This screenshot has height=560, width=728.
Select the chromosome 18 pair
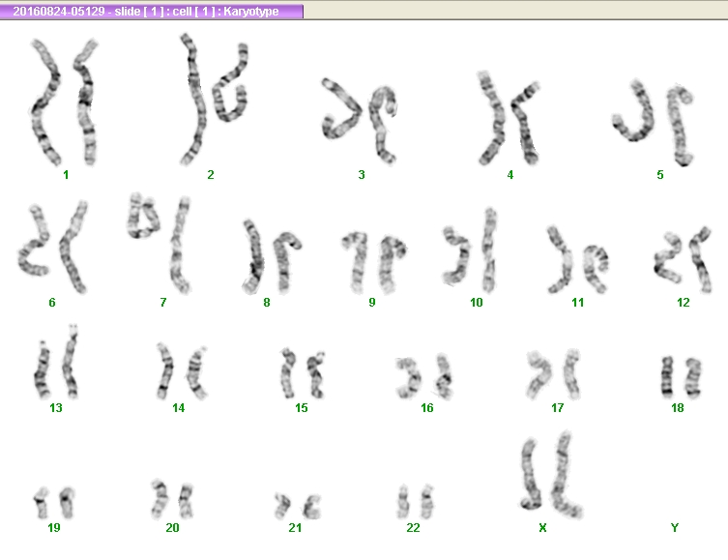tap(681, 376)
